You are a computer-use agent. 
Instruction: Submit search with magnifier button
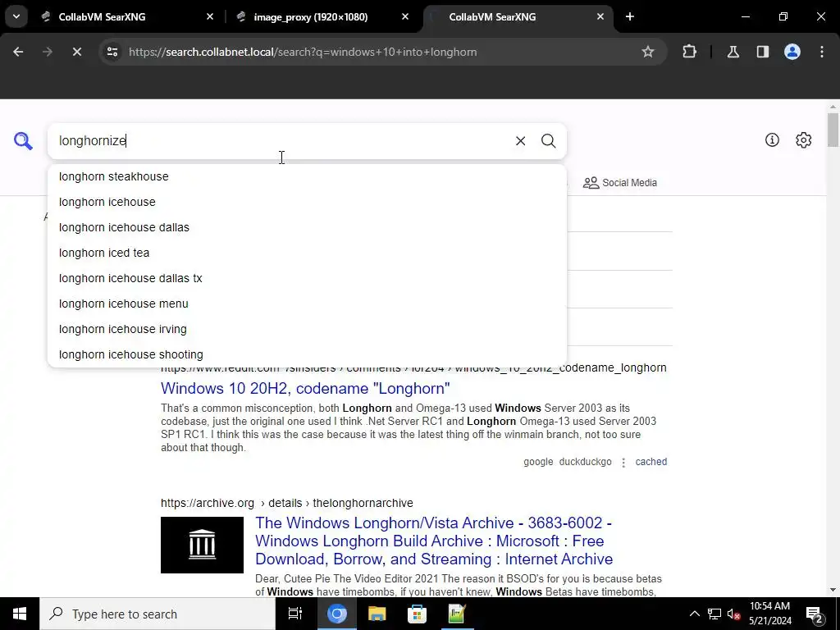tap(548, 141)
